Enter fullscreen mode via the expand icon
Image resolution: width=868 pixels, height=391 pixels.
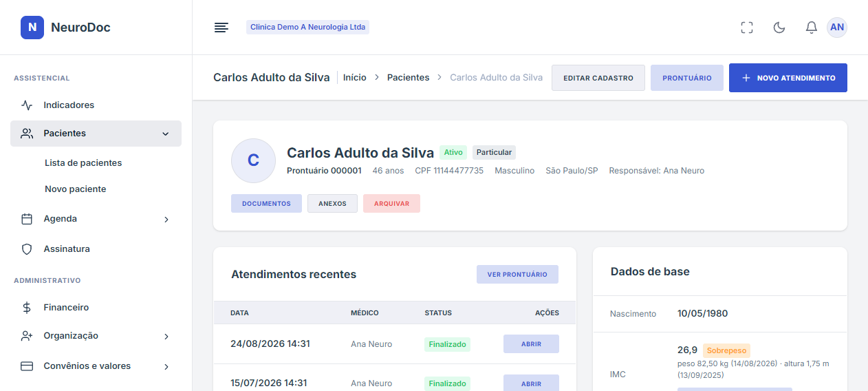(747, 28)
